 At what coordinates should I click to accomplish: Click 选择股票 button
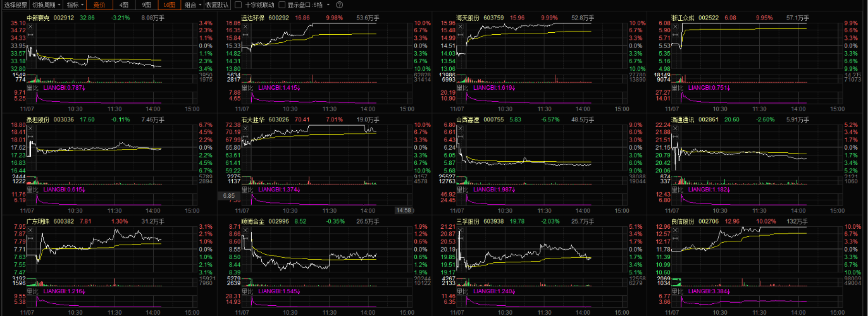[x=15, y=4]
